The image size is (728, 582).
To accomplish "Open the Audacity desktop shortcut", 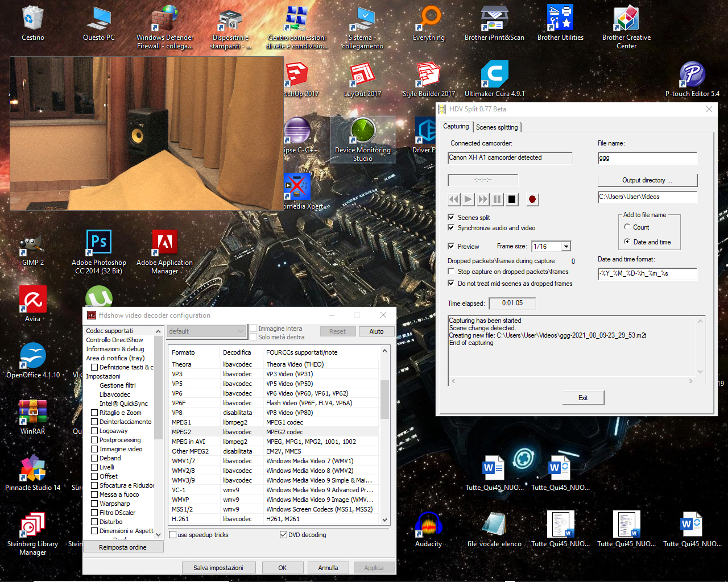I will (428, 526).
